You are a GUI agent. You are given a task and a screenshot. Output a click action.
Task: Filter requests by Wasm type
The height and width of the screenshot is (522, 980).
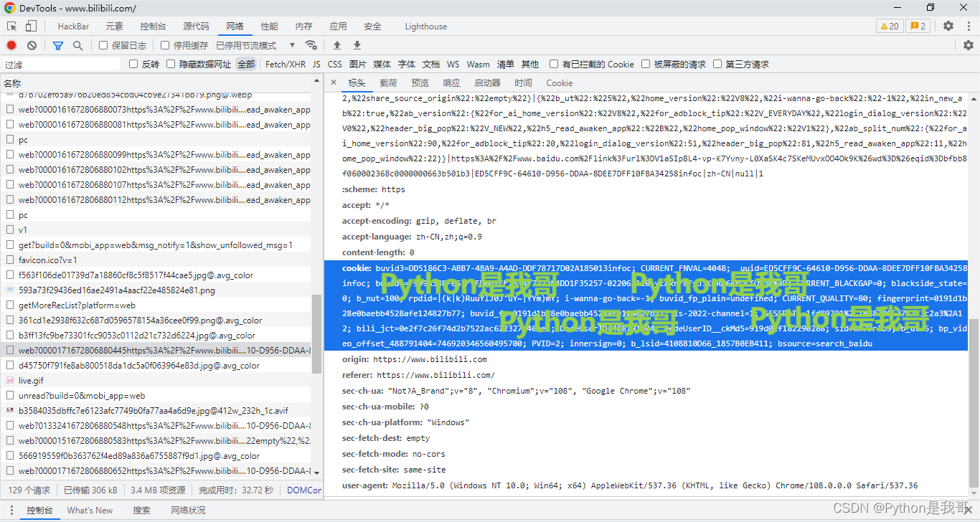[x=478, y=64]
